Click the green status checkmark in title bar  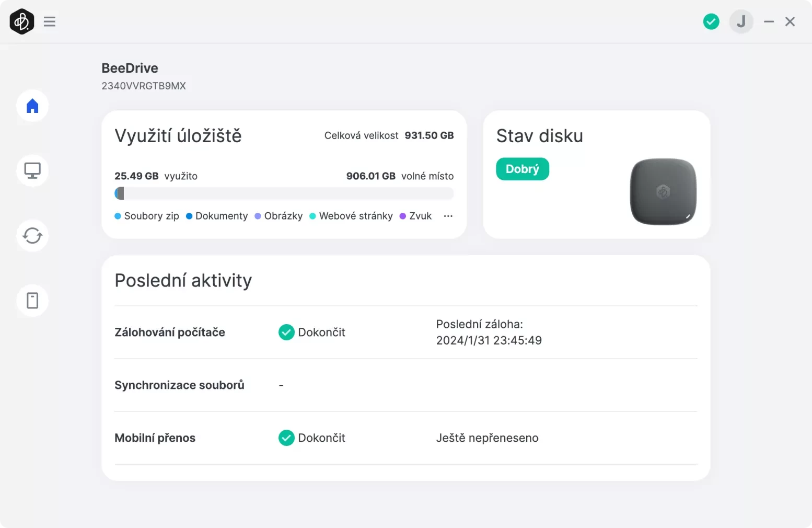coord(711,21)
